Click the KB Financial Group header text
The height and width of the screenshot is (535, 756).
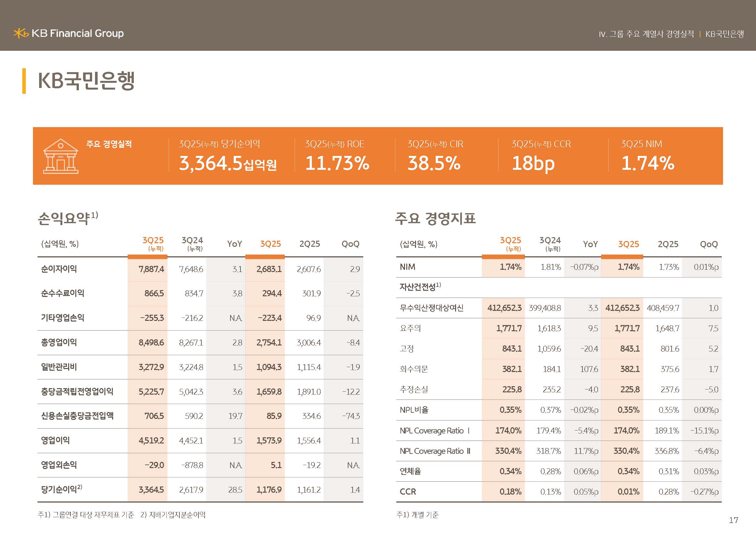point(78,33)
